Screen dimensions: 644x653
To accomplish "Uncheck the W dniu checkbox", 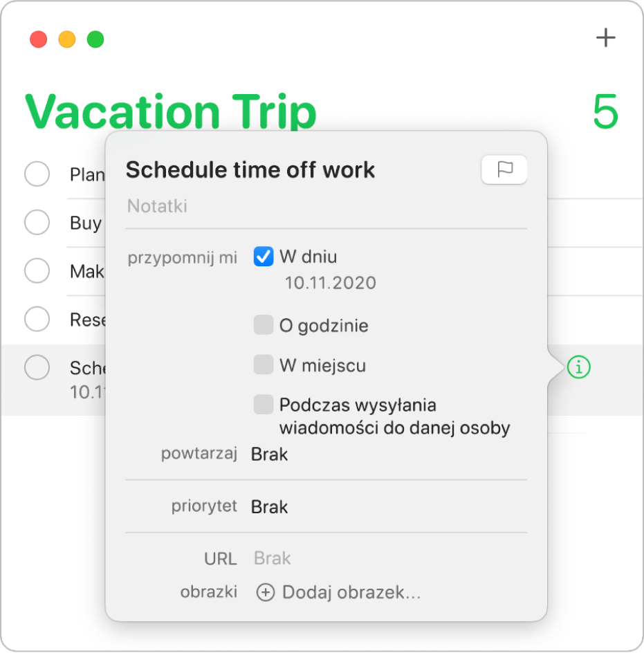I will 264,257.
